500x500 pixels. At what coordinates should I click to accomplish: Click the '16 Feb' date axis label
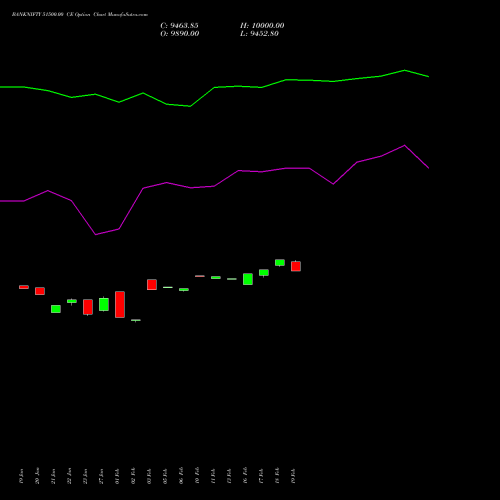tap(246, 476)
